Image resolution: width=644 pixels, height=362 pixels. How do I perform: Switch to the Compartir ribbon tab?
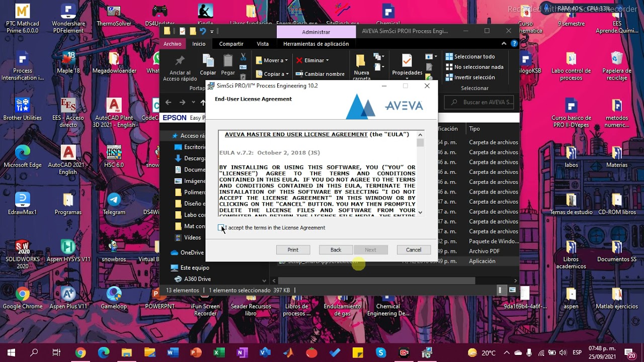231,44
